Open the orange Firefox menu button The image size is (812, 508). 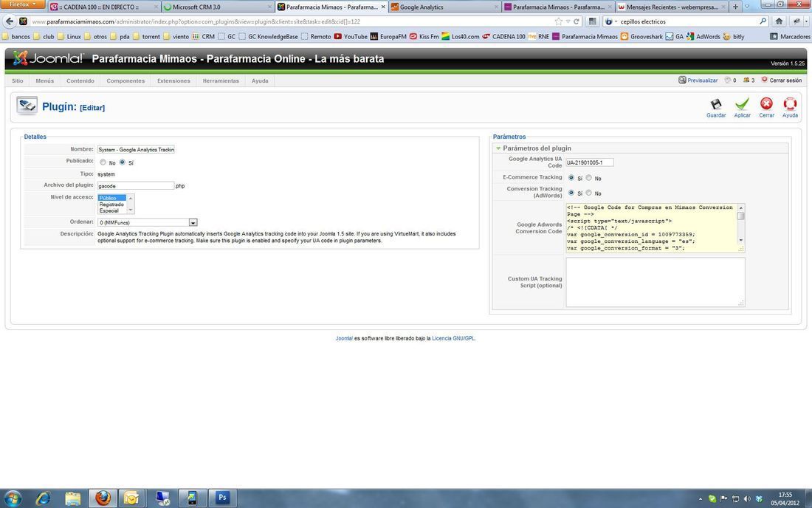click(x=23, y=4)
